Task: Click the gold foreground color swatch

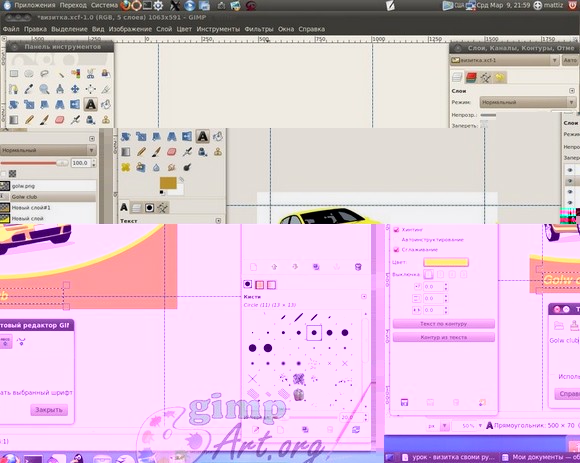Action: [x=168, y=183]
